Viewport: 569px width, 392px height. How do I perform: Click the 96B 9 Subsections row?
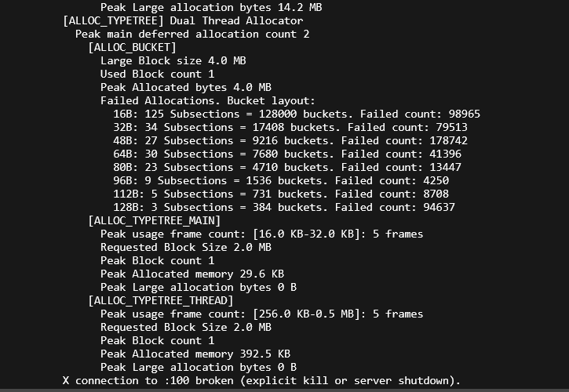[281, 180]
